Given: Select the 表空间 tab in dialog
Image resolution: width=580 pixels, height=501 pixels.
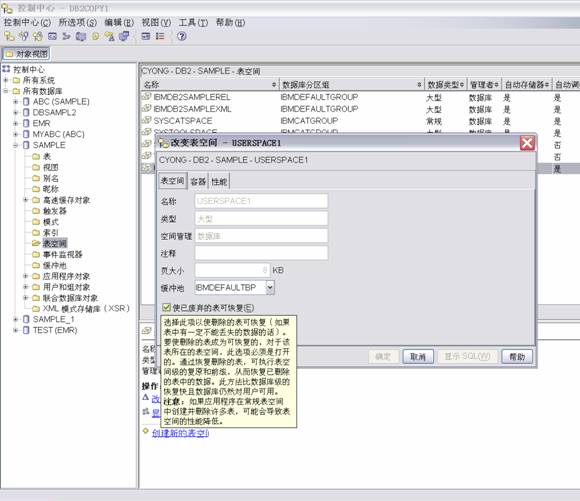Looking at the screenshot, I should pyautogui.click(x=172, y=181).
